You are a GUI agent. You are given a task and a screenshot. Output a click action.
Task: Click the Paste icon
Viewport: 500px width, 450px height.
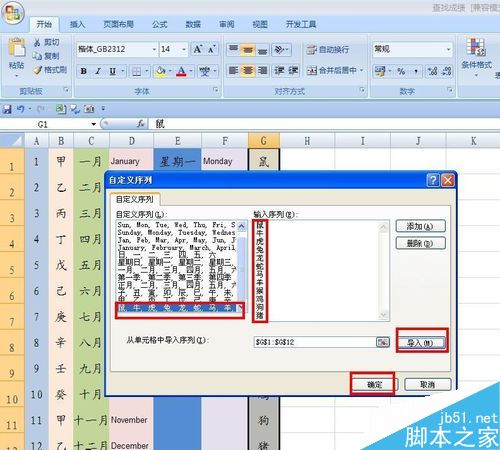tap(17, 48)
